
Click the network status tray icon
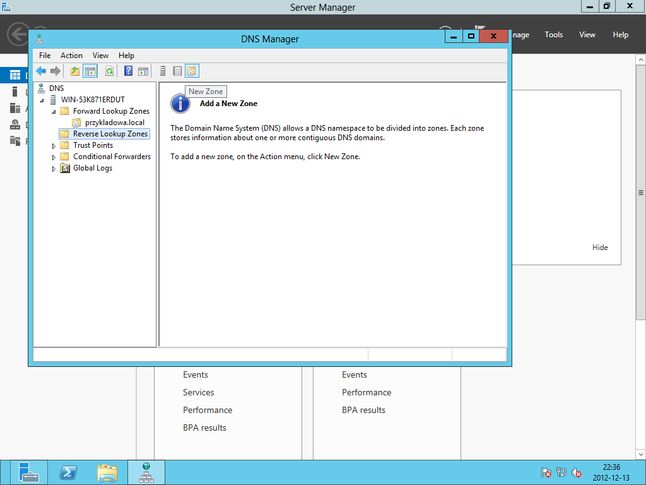(x=561, y=473)
